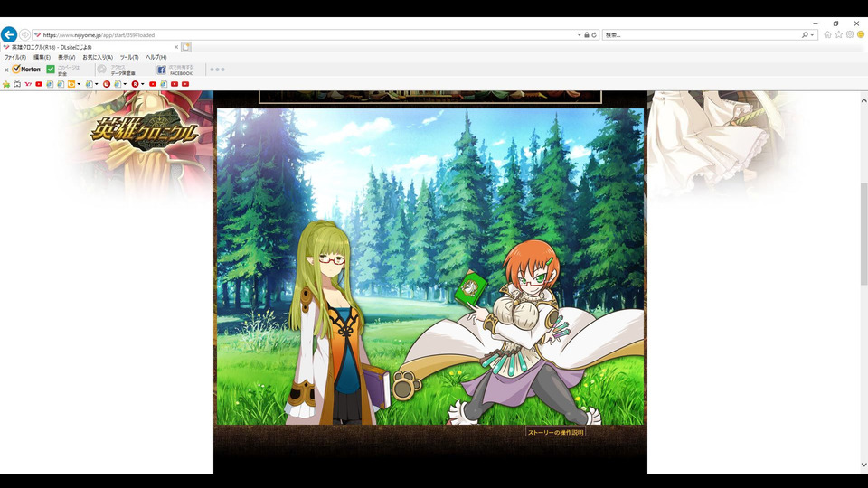Open the address bar autocomplete dropdown arrow
The height and width of the screenshot is (488, 868).
579,35
